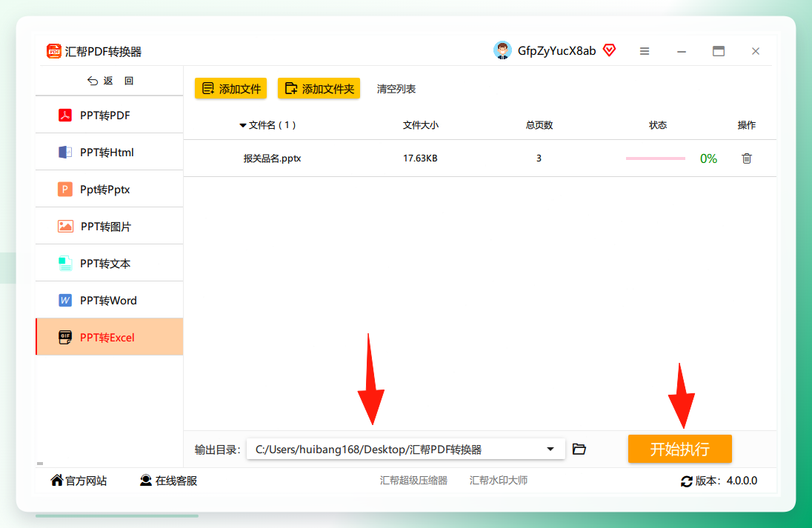Click the PPT转Word W icon
Screen dimensions: 812x528
coord(64,300)
